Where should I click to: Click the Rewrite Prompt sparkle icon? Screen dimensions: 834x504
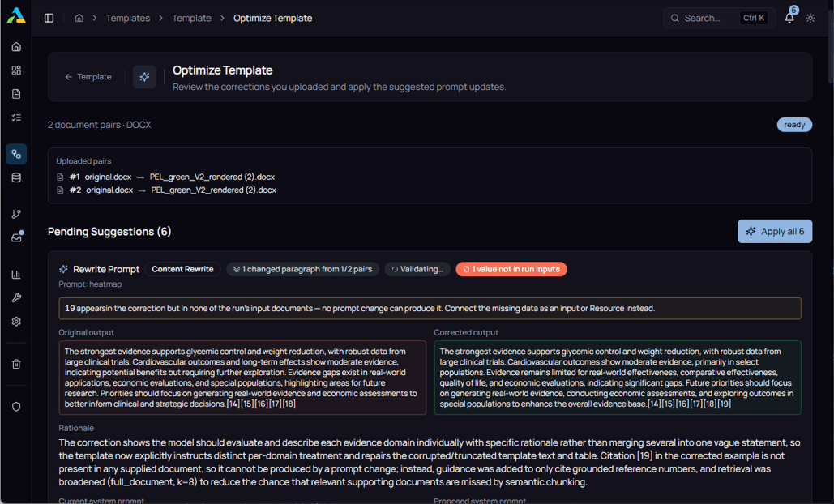tap(64, 269)
